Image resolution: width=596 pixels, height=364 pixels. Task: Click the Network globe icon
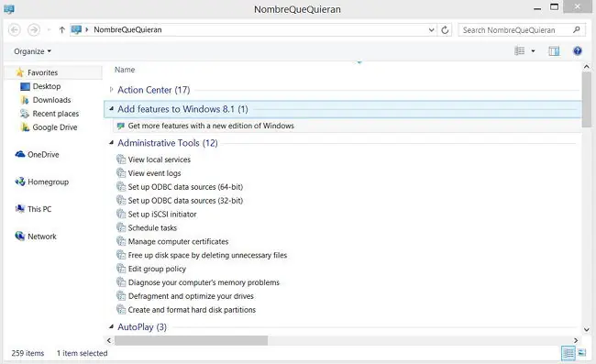20,236
